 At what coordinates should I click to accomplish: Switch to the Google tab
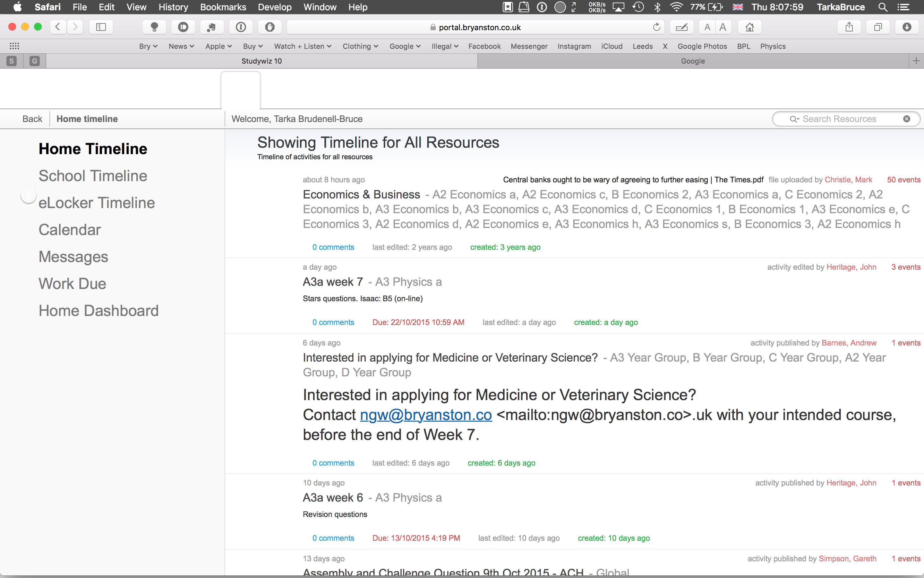(693, 61)
